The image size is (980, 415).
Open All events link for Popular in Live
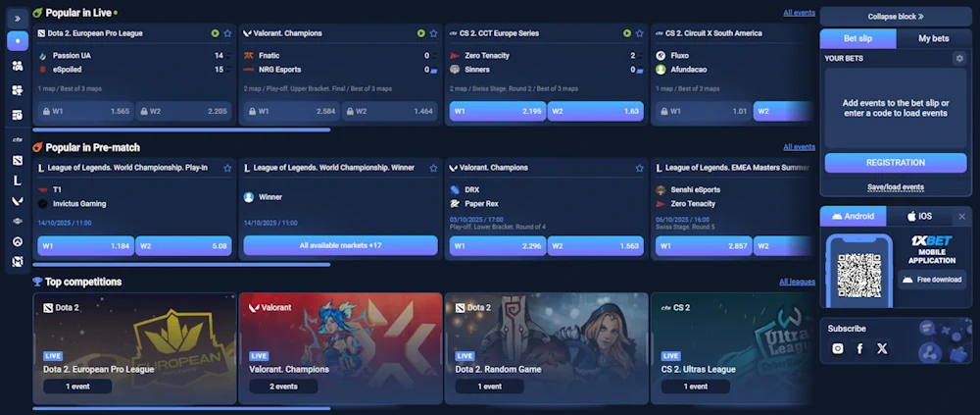[x=799, y=13]
